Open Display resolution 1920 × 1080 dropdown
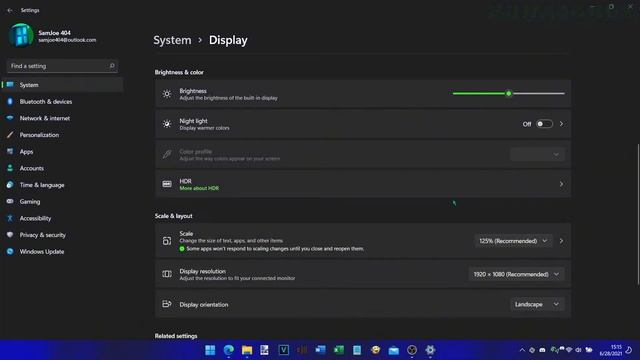This screenshot has height=360, width=640. 517,274
